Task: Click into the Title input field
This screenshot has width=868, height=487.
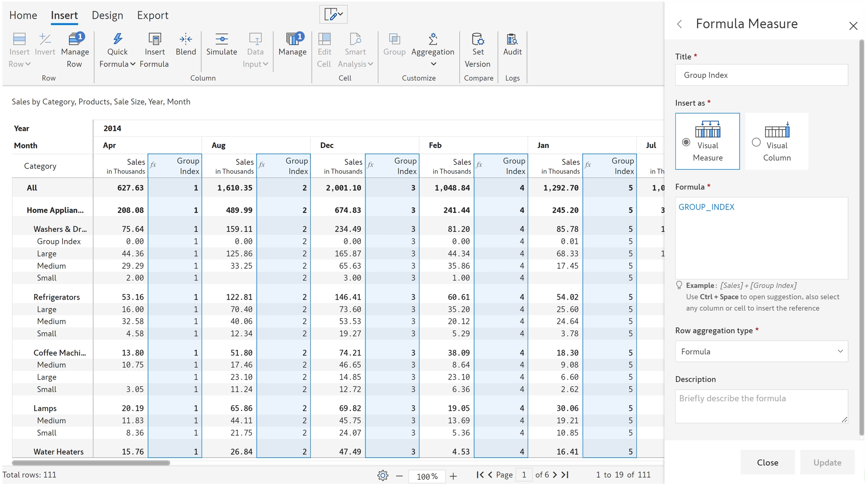Action: click(x=761, y=75)
